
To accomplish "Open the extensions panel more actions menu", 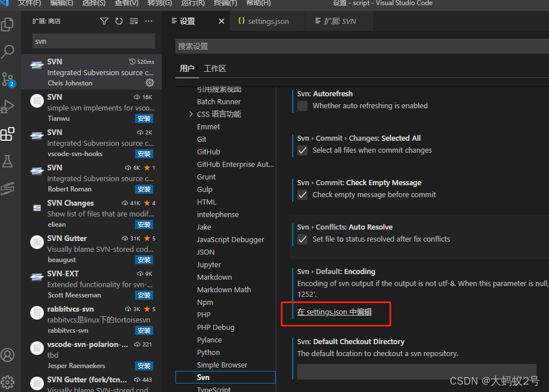I will pos(149,22).
